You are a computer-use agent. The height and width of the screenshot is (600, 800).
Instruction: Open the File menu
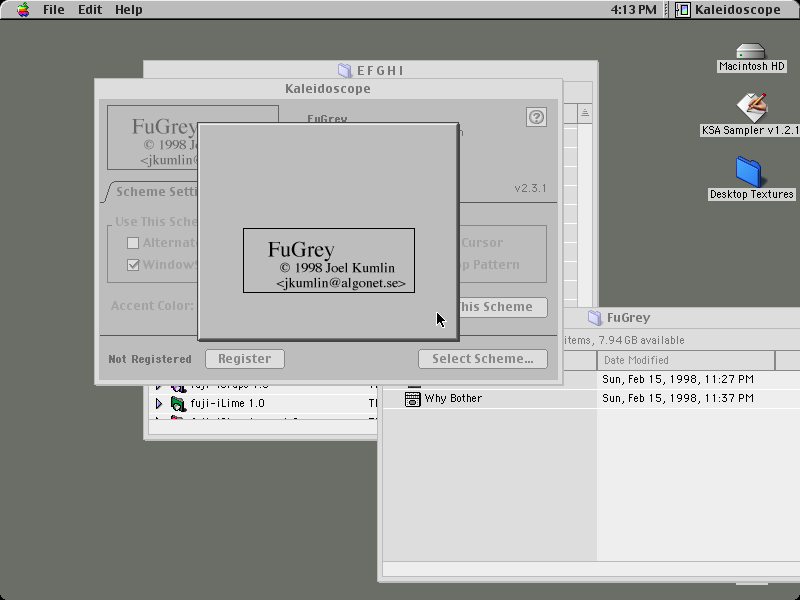[x=54, y=10]
